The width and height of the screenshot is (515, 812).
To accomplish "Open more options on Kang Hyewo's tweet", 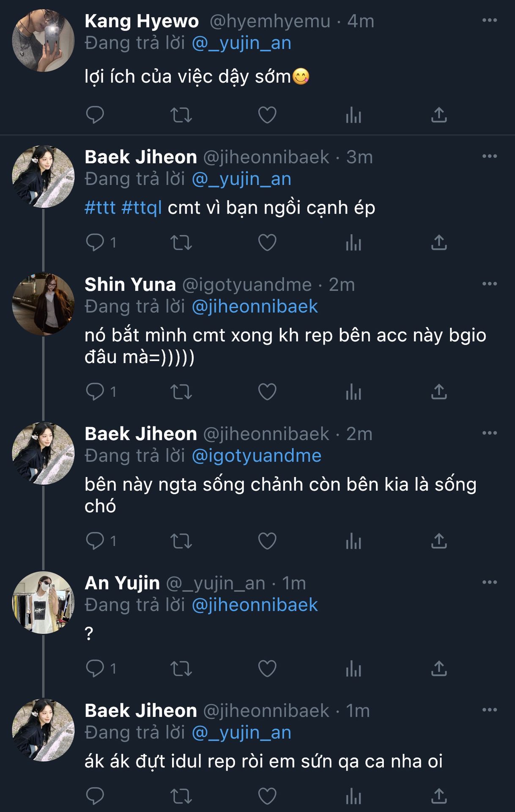I will pos(490,20).
